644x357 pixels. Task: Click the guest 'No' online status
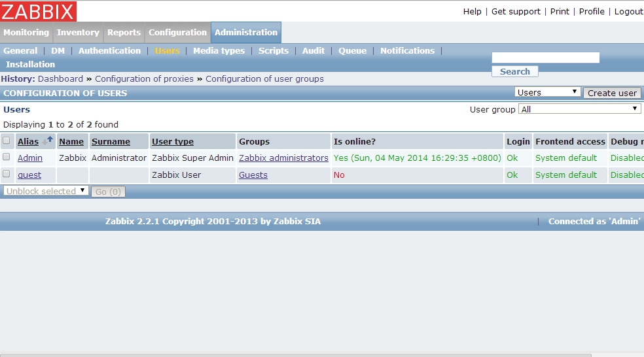pos(339,175)
